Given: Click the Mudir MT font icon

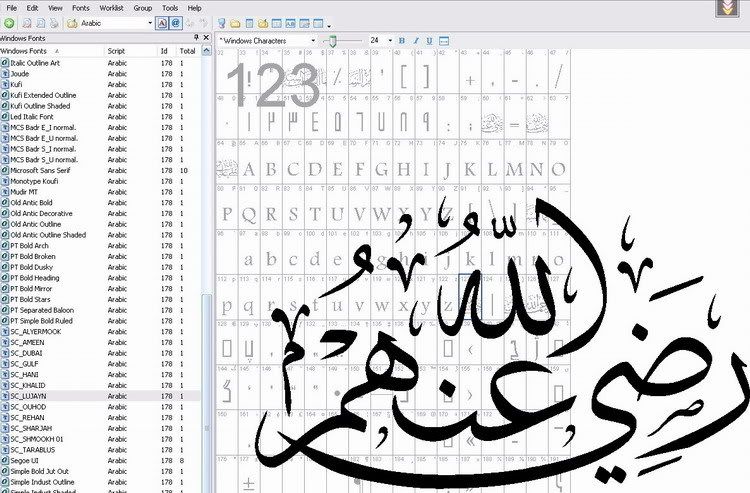Looking at the screenshot, I should coord(5,192).
